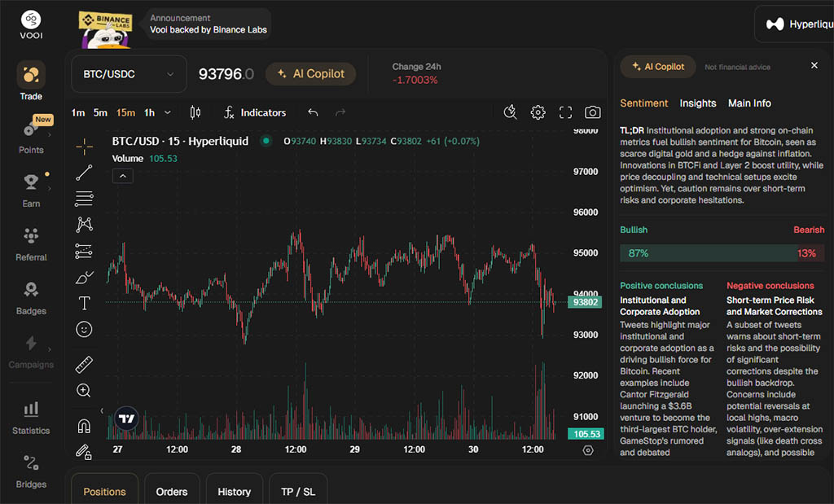
Task: Click the AI Copilot button beside price
Action: [x=310, y=74]
